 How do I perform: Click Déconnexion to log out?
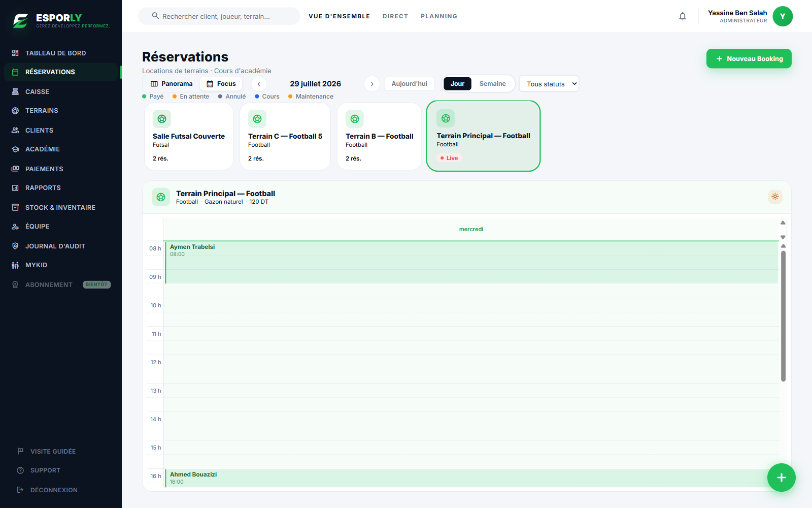coord(54,490)
